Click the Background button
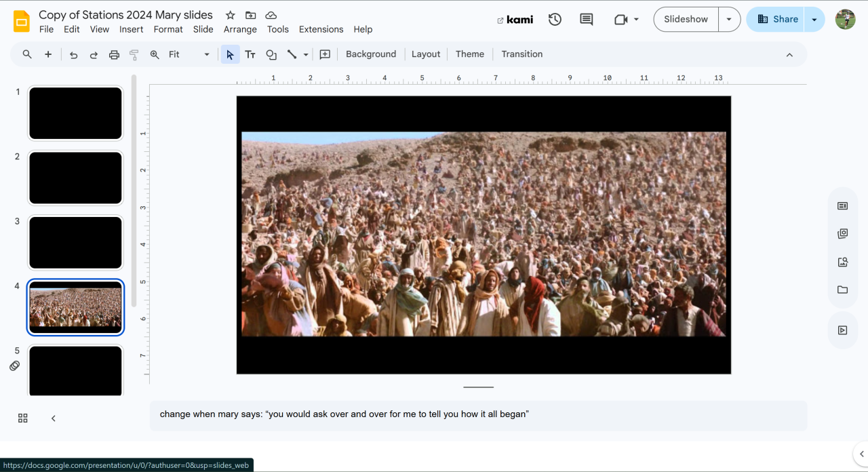 [370, 54]
